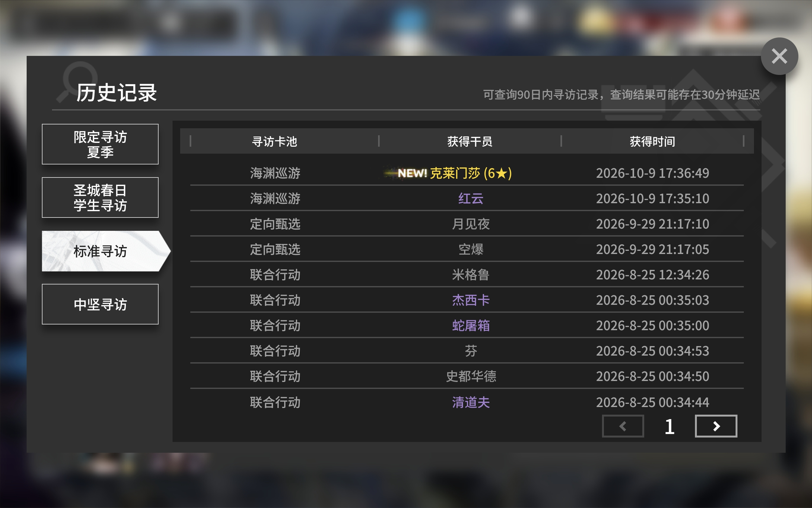This screenshot has width=812, height=508.
Task: Click operator name 蛇屠箱
Action: pyautogui.click(x=471, y=325)
